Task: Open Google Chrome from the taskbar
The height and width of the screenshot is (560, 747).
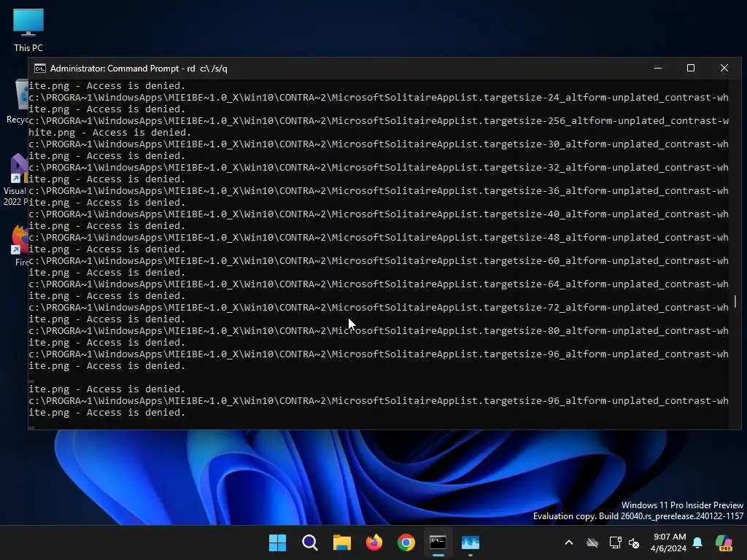Action: click(x=406, y=542)
